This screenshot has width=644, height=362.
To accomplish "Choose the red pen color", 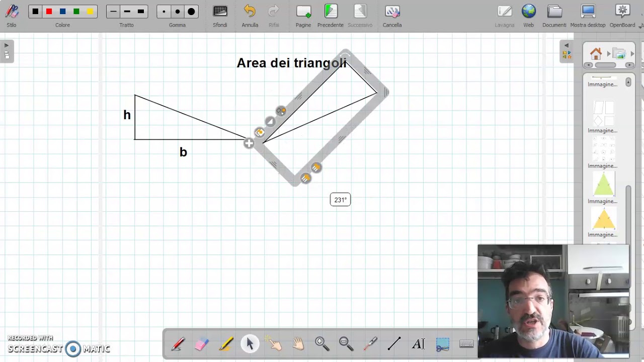I will pos(49,12).
